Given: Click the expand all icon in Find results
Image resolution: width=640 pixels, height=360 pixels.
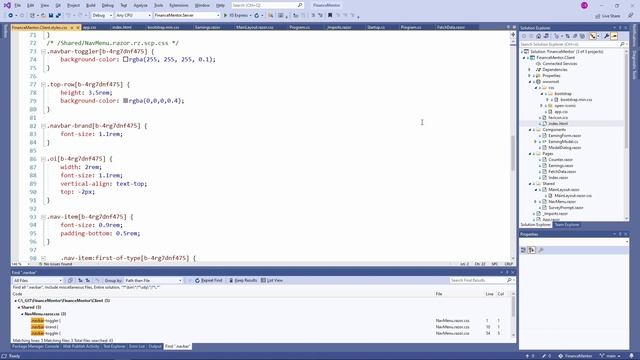Looking at the screenshot, I should [x=88, y=281].
